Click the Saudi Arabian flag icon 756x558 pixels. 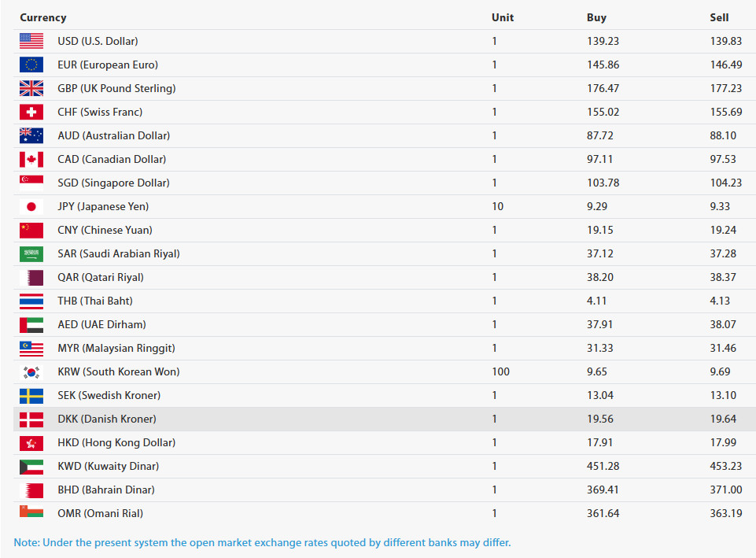point(31,253)
